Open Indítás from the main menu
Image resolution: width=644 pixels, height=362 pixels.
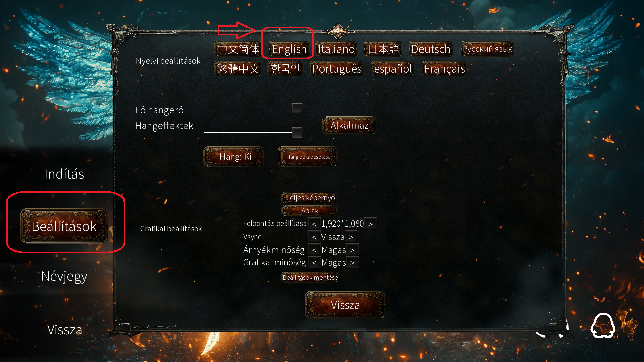[64, 174]
